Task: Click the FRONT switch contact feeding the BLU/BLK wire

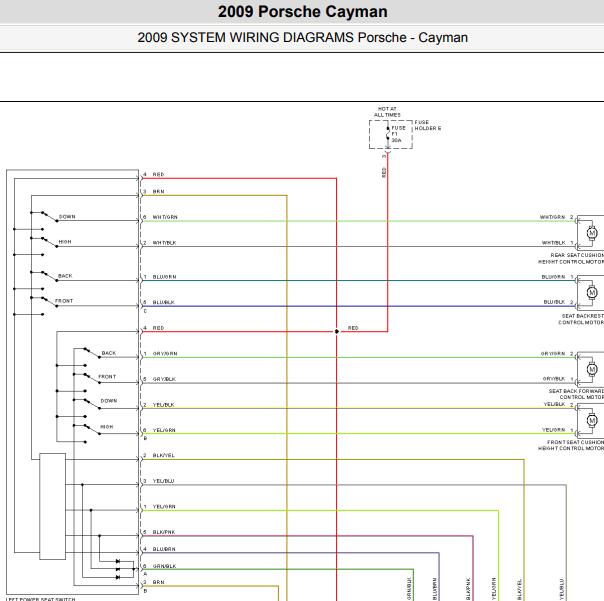Action: [x=49, y=301]
